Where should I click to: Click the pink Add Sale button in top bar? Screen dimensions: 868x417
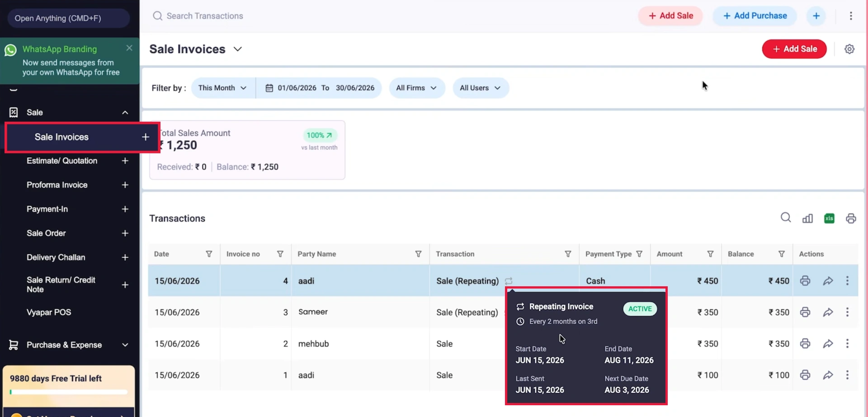[670, 16]
